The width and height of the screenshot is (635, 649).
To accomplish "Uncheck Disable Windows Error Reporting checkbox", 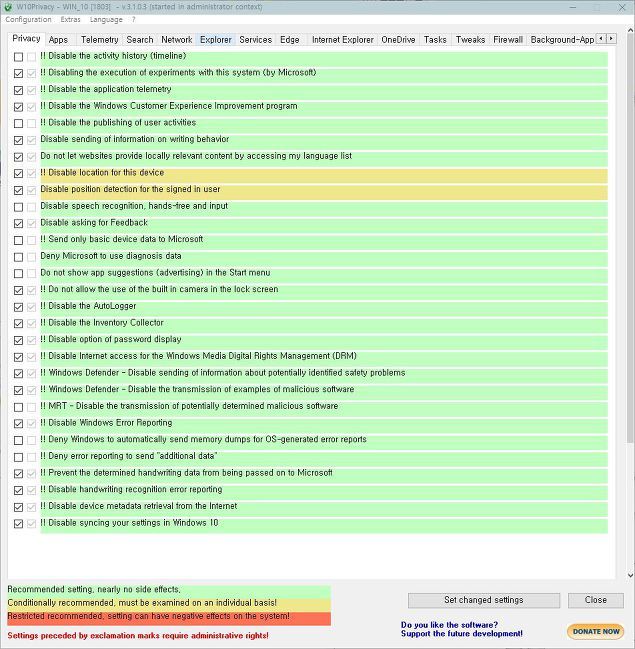I will point(18,423).
